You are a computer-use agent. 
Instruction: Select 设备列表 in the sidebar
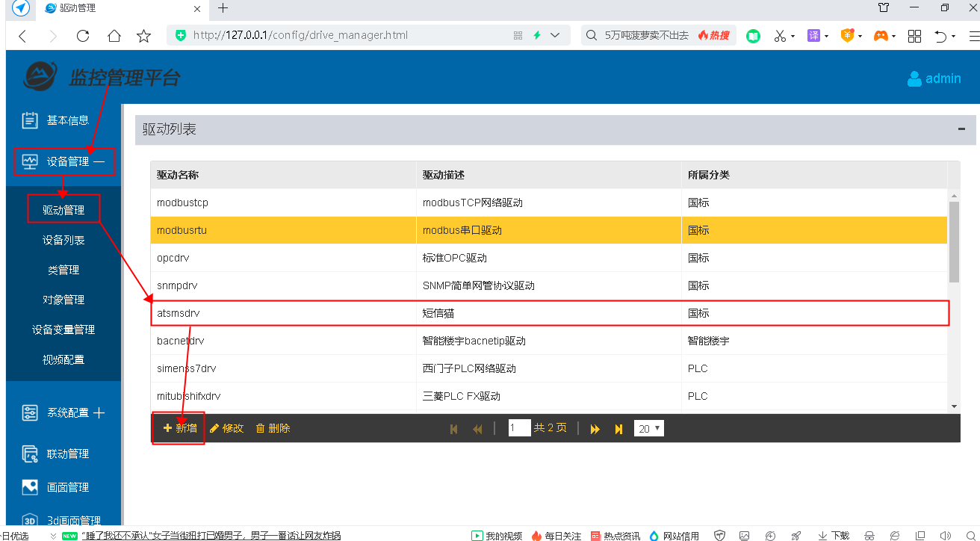point(63,240)
